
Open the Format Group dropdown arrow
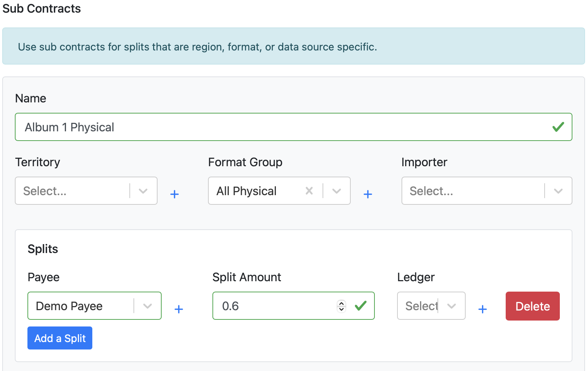point(336,191)
